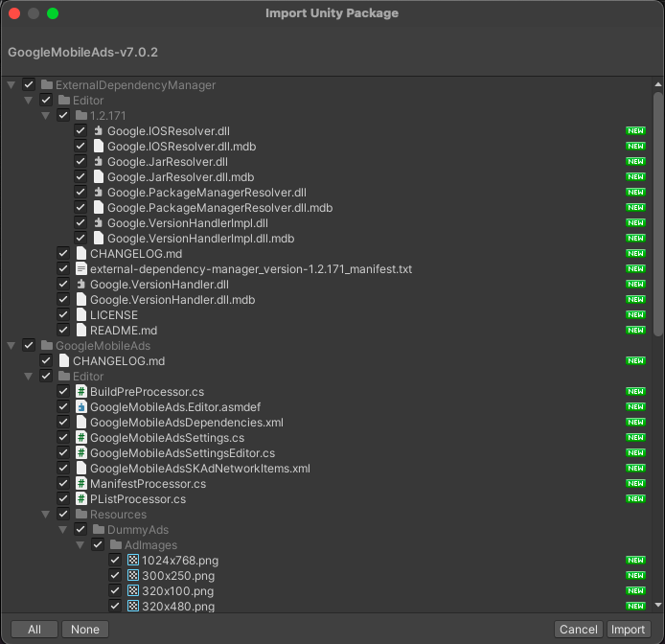Import the selected package files

[x=628, y=630]
